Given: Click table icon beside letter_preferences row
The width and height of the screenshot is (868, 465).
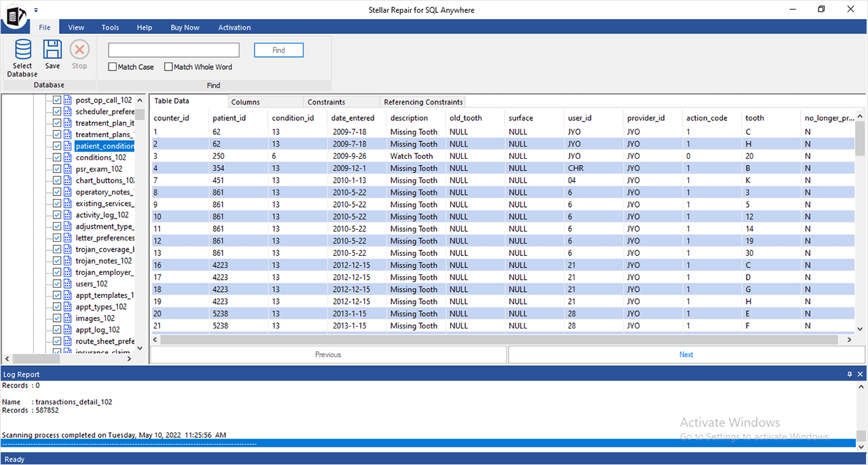Looking at the screenshot, I should click(x=67, y=238).
